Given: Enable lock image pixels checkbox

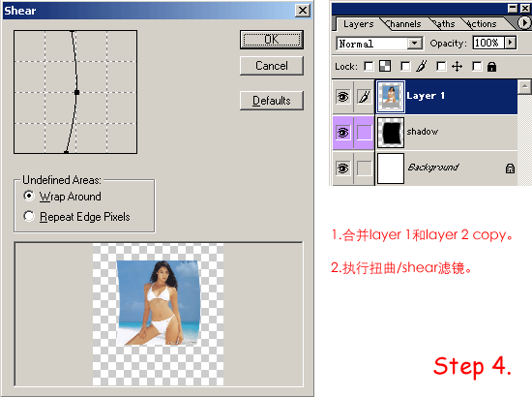Looking at the screenshot, I should coord(405,66).
